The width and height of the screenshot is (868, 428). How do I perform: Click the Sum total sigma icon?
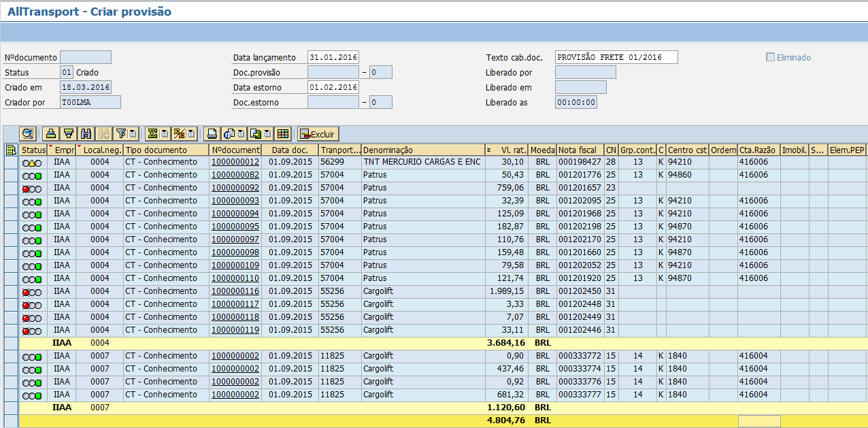coord(152,134)
